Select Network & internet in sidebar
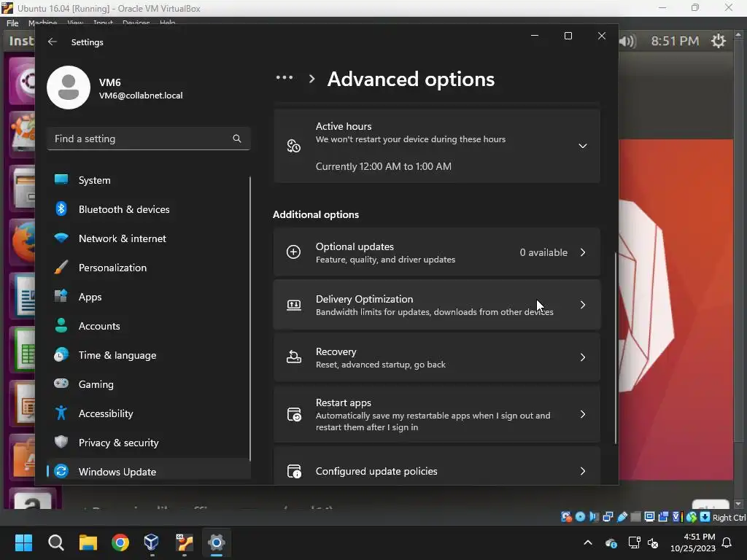Image resolution: width=747 pixels, height=560 pixels. [149, 238]
